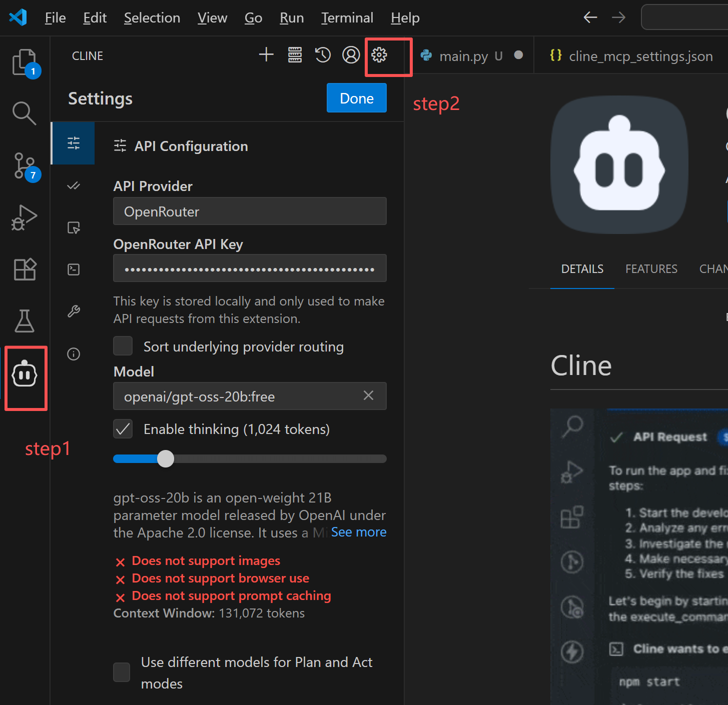This screenshot has height=705, width=728.
Task: Select the wrench debug settings section icon
Action: click(x=74, y=311)
